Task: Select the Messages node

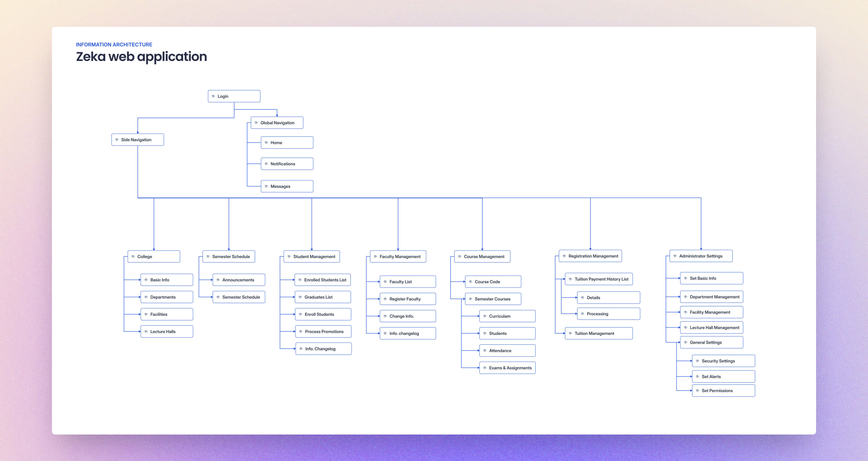Action: pos(287,186)
